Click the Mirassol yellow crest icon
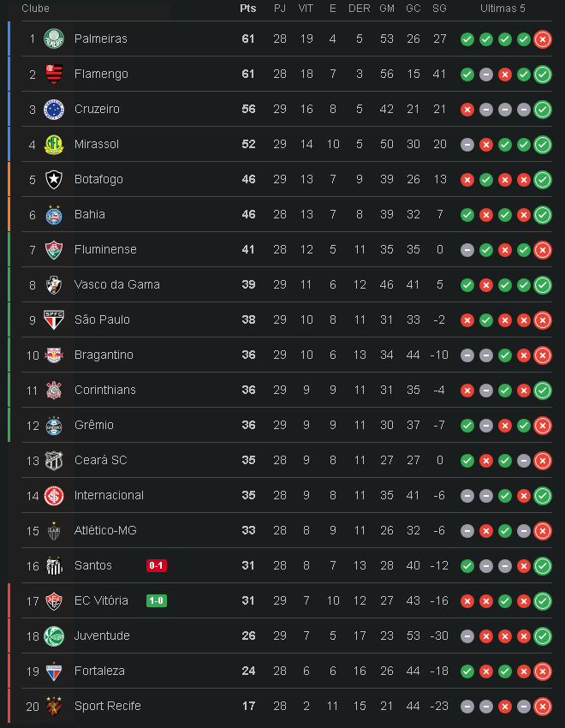Screen dimensions: 565x728 [54, 144]
